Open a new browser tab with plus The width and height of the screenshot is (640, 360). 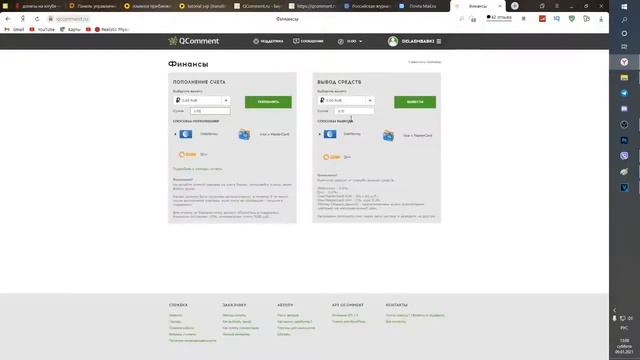point(515,6)
